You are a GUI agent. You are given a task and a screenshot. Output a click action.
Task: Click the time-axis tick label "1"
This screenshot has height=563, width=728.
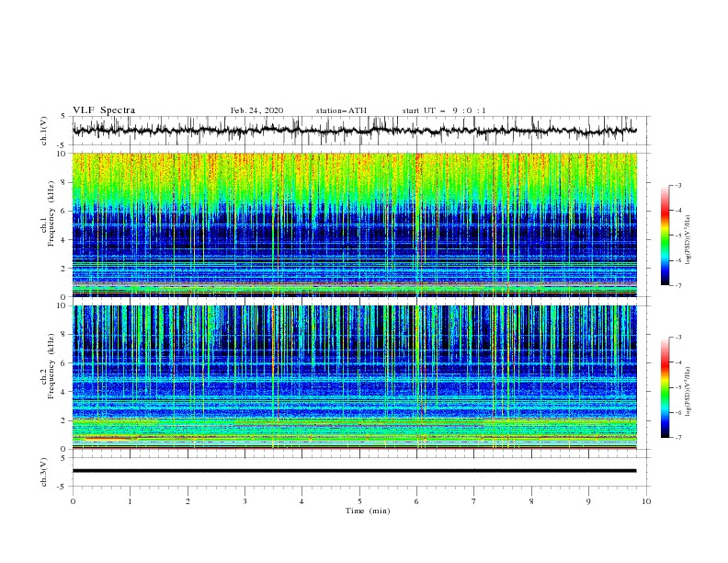coord(131,501)
